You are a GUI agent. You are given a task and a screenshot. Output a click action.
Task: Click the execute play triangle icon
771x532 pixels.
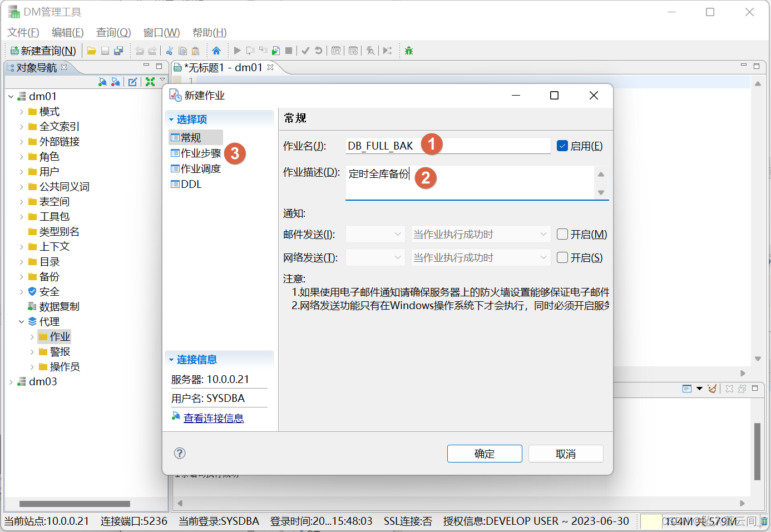238,51
